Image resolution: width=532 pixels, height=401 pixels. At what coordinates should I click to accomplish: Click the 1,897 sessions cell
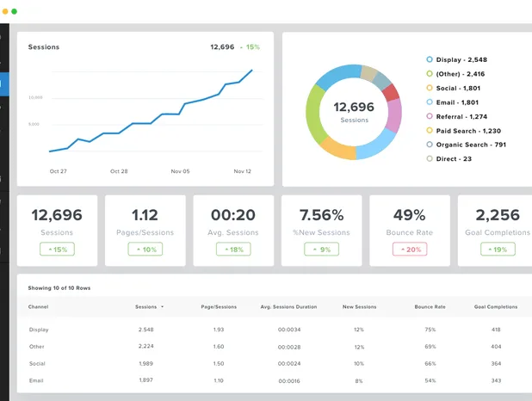[145, 380]
